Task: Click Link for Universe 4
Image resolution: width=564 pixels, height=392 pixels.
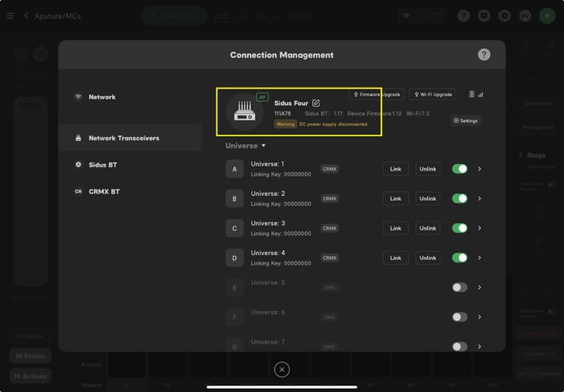Action: (395, 258)
